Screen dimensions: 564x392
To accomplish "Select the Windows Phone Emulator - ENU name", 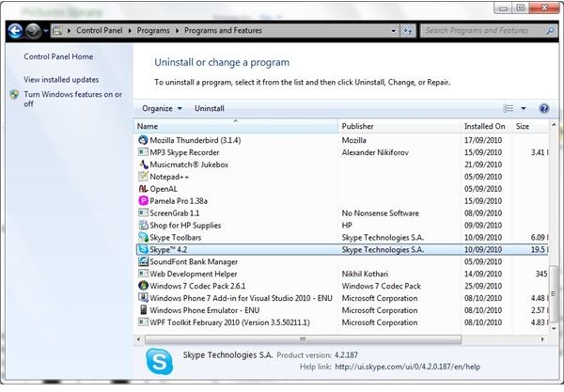I will [x=204, y=310].
